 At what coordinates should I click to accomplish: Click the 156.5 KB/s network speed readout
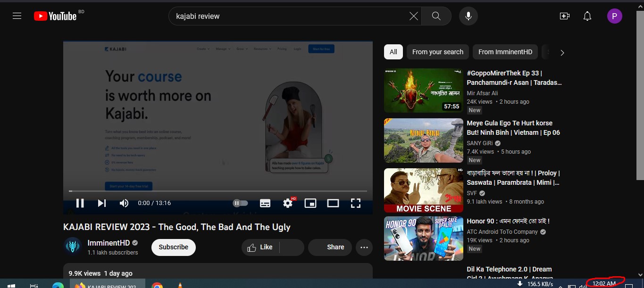pyautogui.click(x=540, y=284)
